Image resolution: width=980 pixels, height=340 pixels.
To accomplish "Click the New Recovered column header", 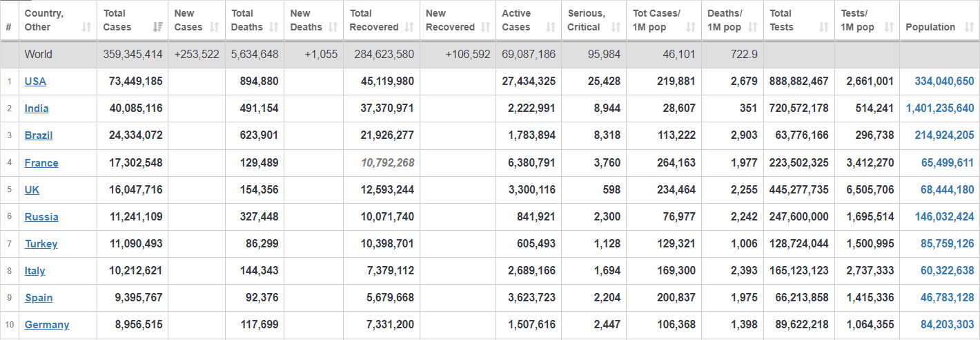I will click(x=450, y=21).
